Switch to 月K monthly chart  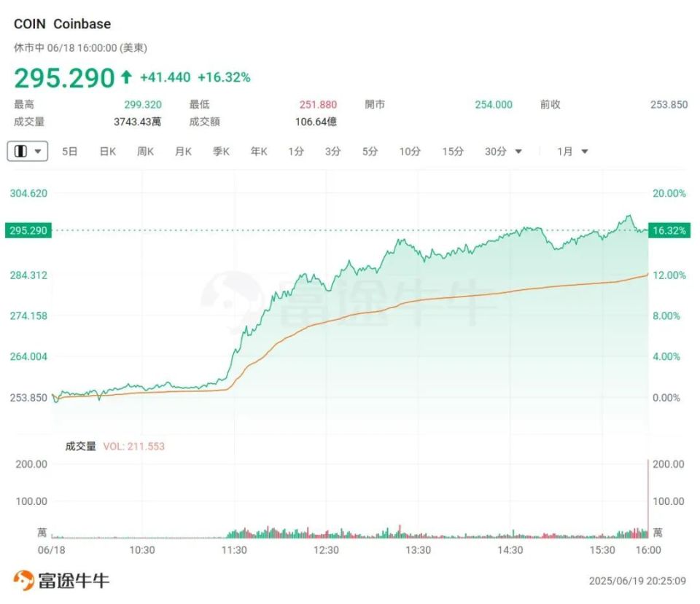coord(183,152)
